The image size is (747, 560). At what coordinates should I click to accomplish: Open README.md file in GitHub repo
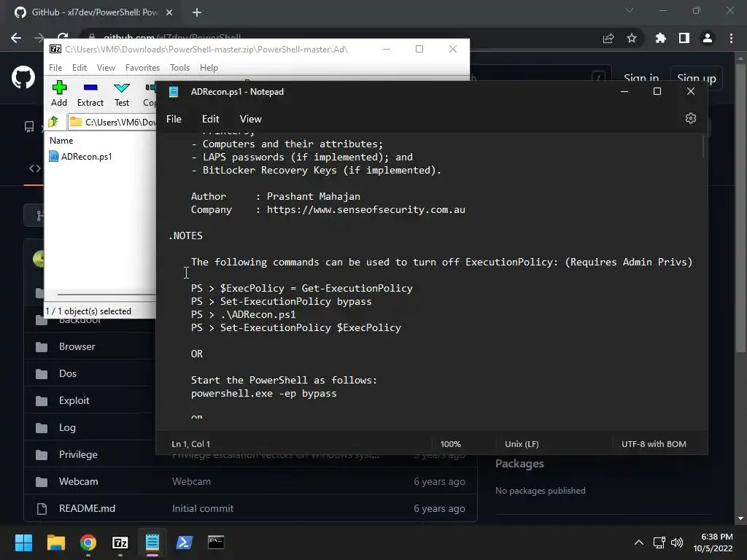point(88,508)
